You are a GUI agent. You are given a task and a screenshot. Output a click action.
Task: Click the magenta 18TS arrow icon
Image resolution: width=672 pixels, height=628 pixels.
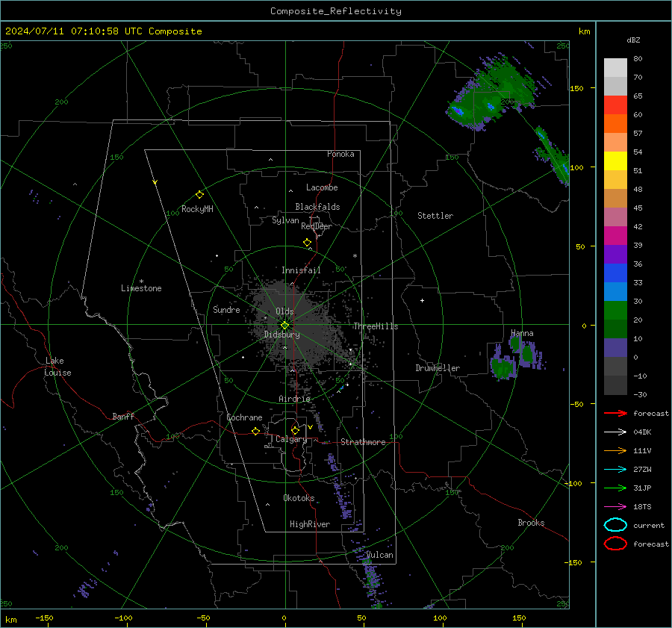pyautogui.click(x=615, y=507)
